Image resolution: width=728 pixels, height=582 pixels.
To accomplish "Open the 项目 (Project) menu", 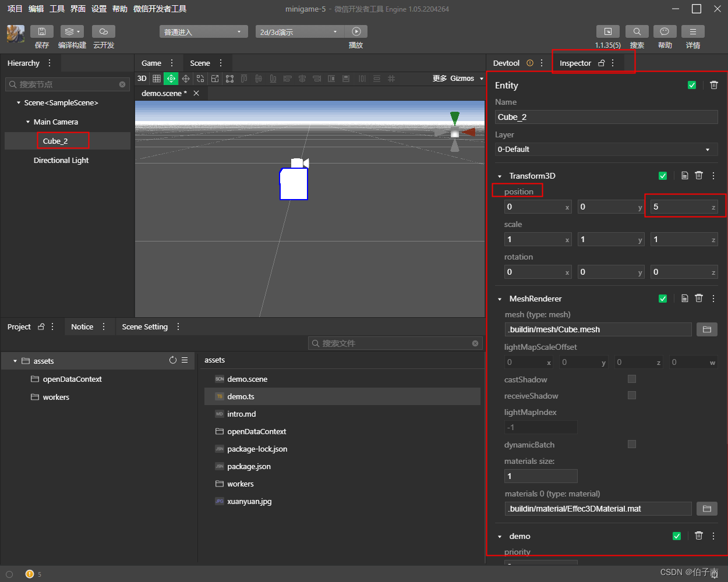I will 15,9.
